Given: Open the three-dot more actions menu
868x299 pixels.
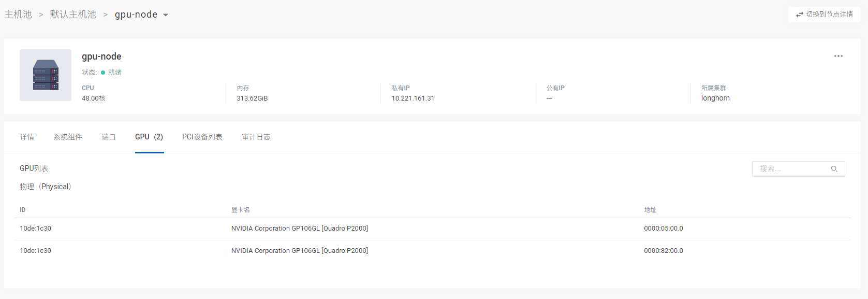Looking at the screenshot, I should pyautogui.click(x=838, y=56).
